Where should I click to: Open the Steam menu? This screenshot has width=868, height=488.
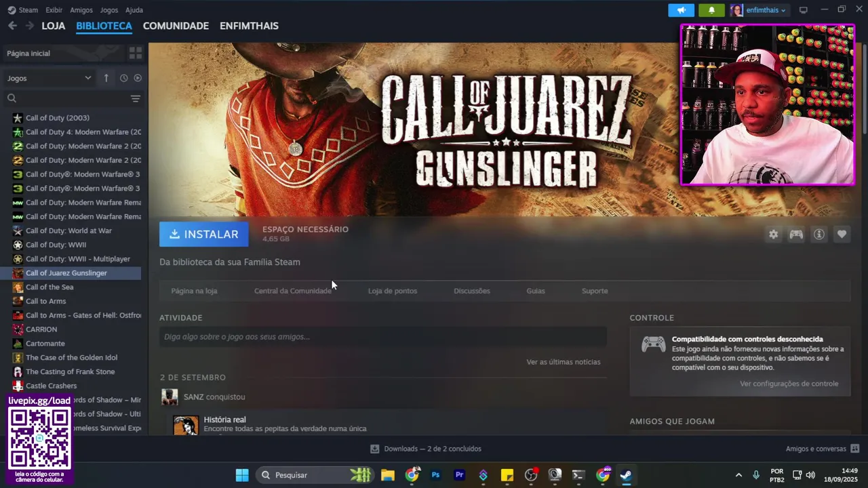(x=22, y=10)
